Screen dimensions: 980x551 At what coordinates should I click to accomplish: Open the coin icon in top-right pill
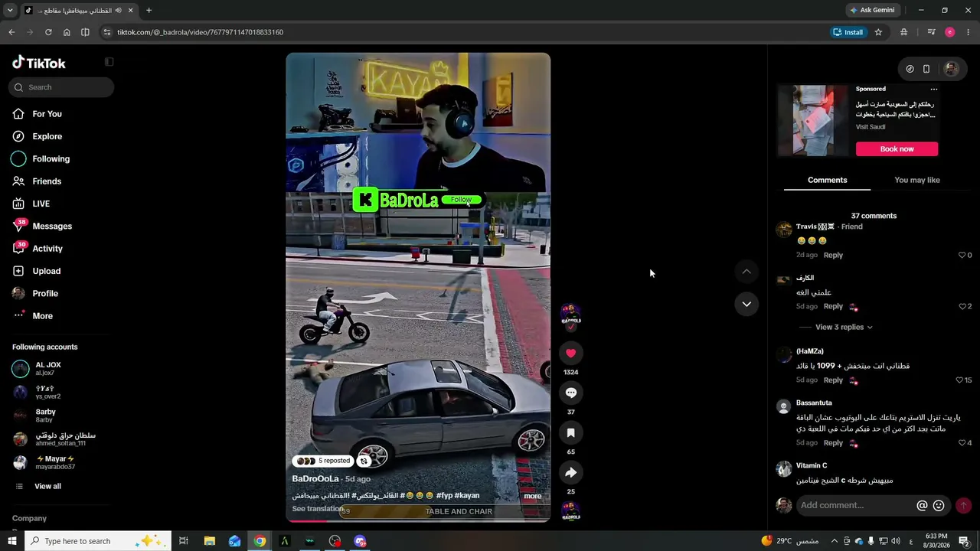coord(910,69)
